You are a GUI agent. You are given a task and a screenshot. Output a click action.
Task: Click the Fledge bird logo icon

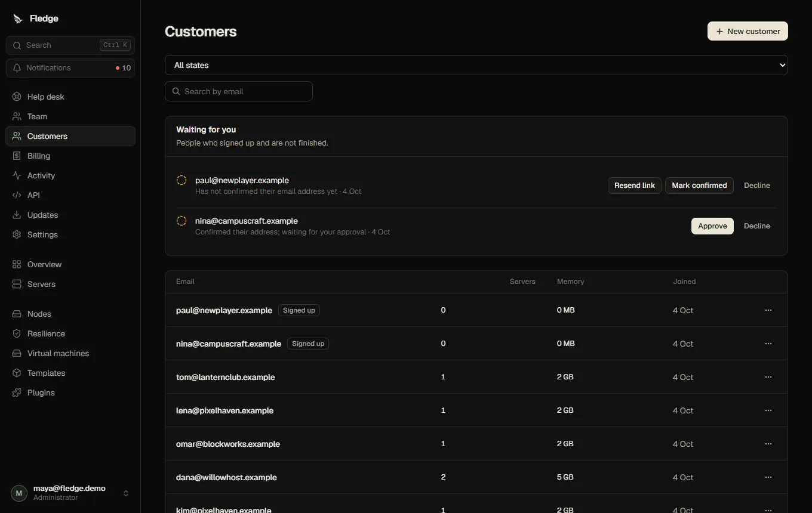tap(18, 18)
